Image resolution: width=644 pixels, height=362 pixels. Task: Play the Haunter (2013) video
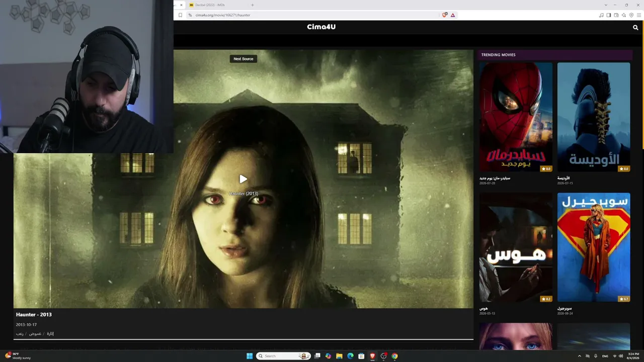pos(243,179)
